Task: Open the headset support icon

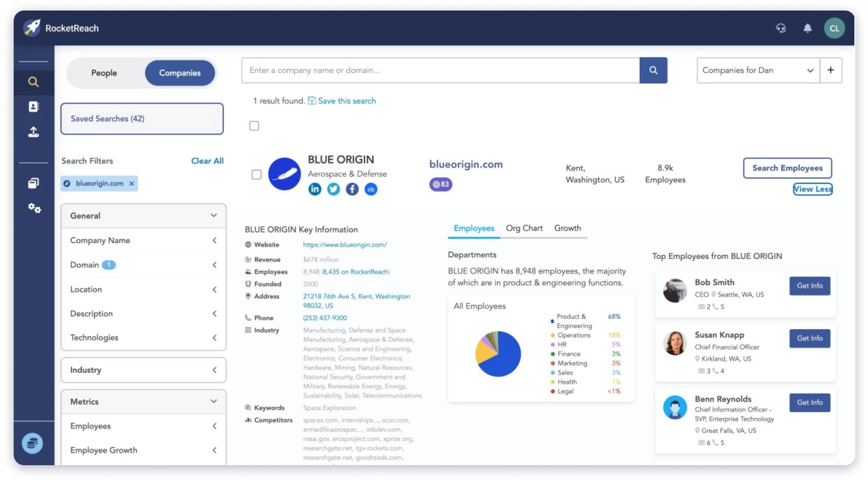Action: 781,28
